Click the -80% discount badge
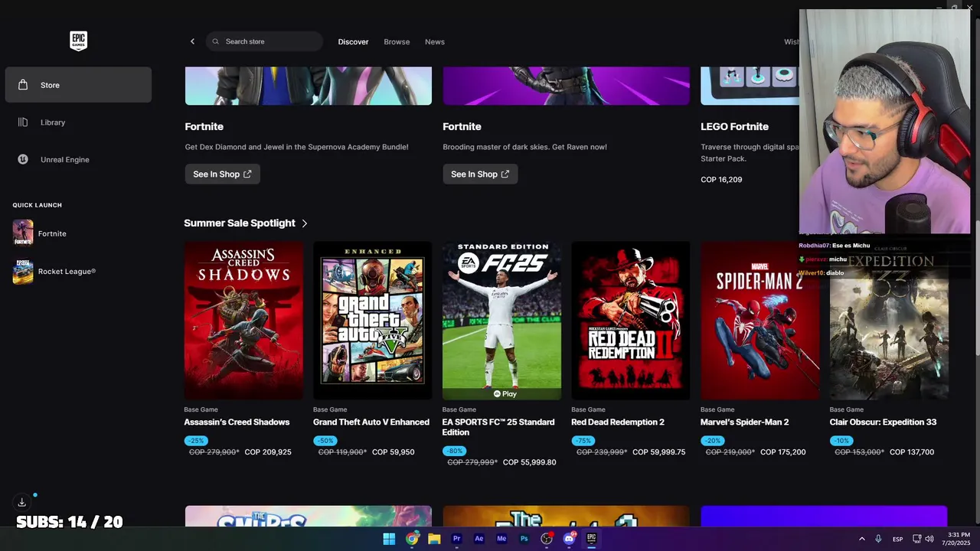This screenshot has height=551, width=980. pyautogui.click(x=455, y=451)
